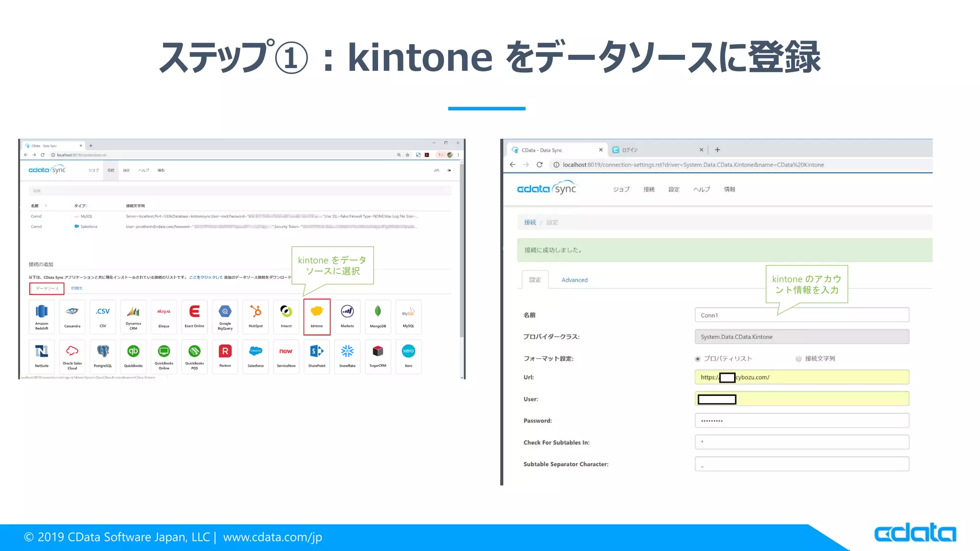This screenshot has width=980, height=551.
Task: Select the SugarCRM connector
Action: pyautogui.click(x=378, y=357)
